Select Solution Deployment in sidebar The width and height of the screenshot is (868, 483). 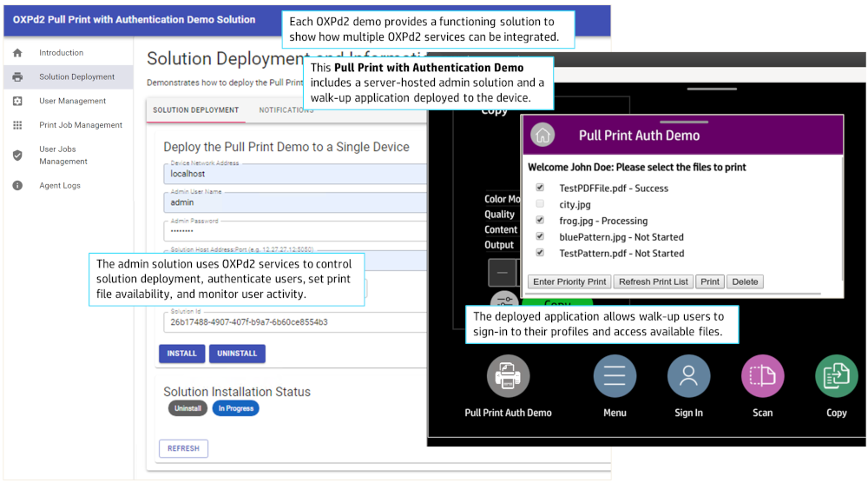(77, 77)
